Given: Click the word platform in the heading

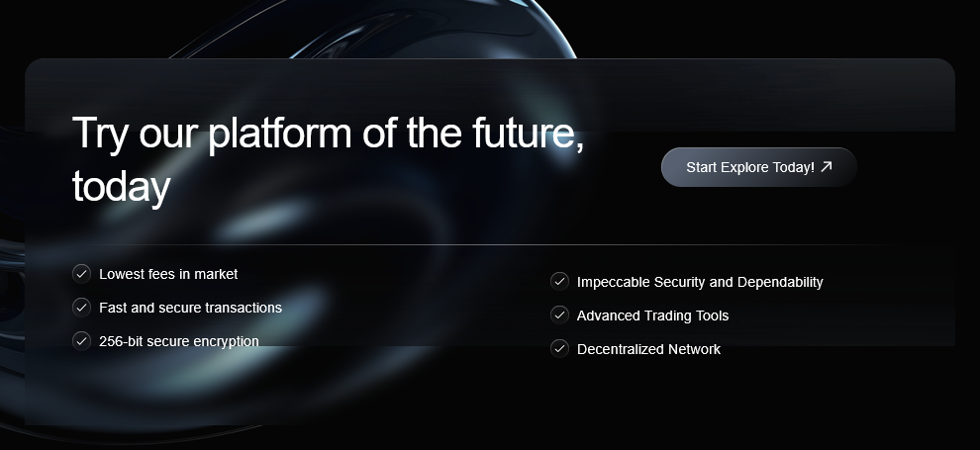Looking at the screenshot, I should [x=279, y=135].
